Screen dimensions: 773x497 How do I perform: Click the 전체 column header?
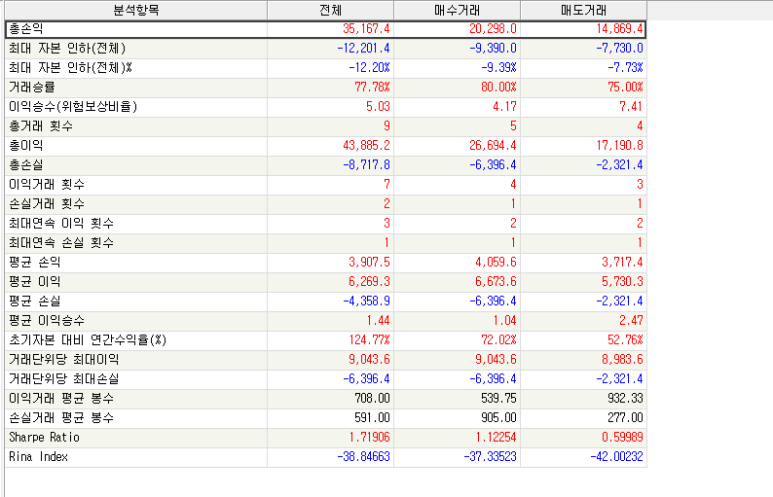click(x=330, y=10)
